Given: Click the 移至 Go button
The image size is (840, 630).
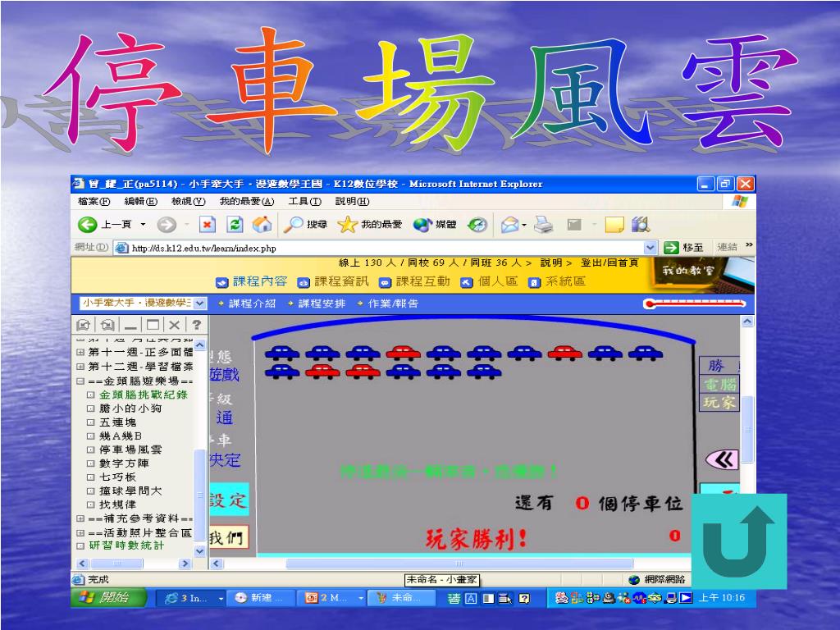Looking at the screenshot, I should [x=684, y=247].
